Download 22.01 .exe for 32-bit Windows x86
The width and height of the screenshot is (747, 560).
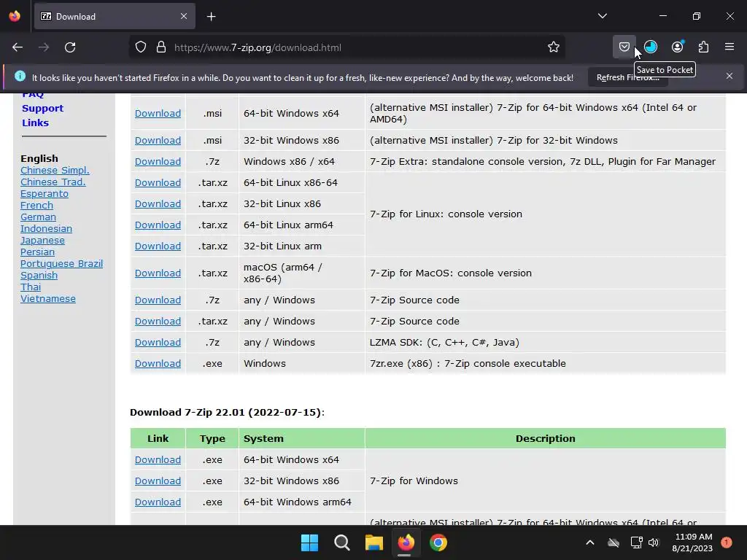(158, 481)
